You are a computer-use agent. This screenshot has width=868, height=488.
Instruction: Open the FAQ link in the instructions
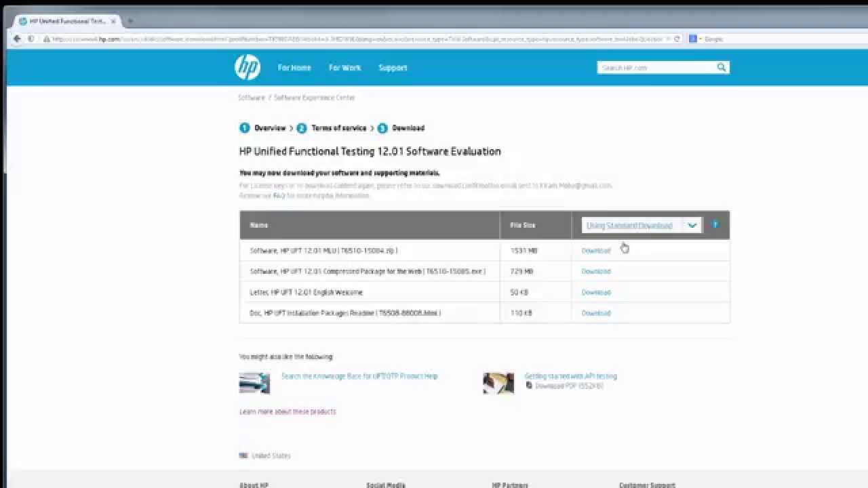[x=279, y=195]
